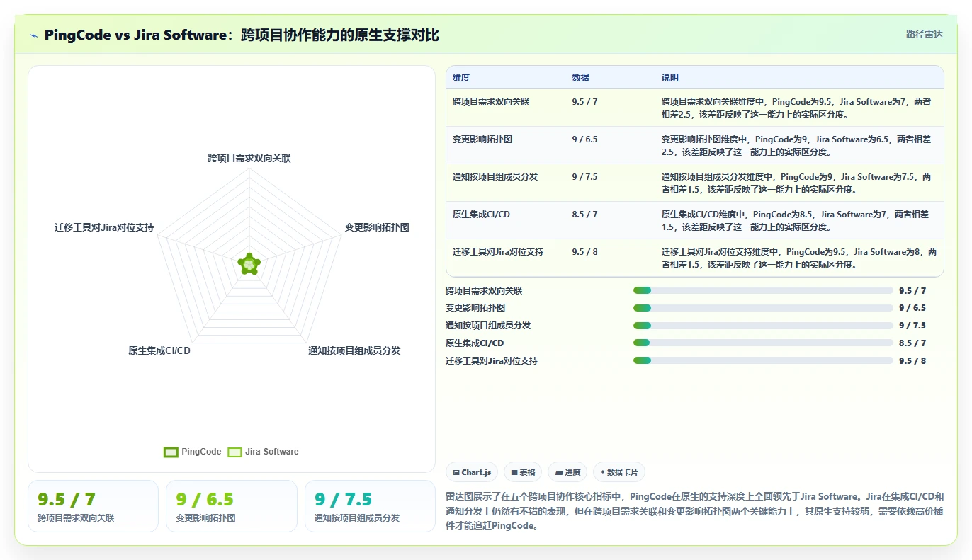Toggle the PingCode legend swatch
Image resolution: width=972 pixels, height=560 pixels.
[171, 452]
